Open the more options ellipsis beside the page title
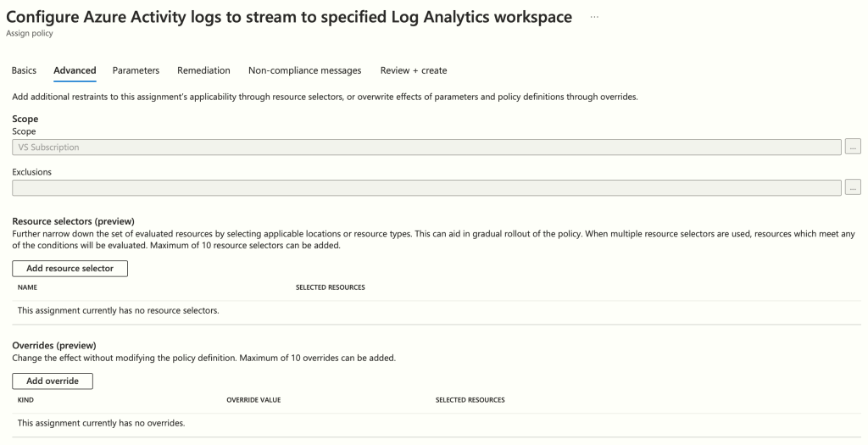868x445 pixels. (x=594, y=17)
